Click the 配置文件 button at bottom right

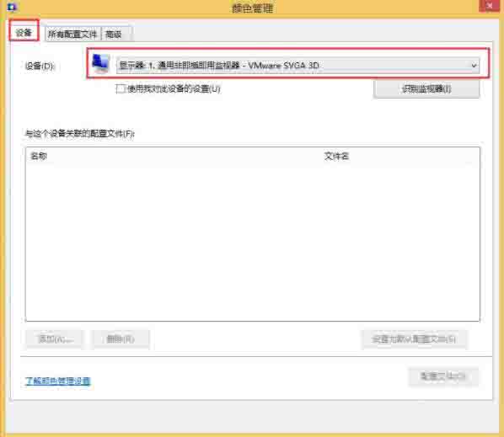click(443, 376)
